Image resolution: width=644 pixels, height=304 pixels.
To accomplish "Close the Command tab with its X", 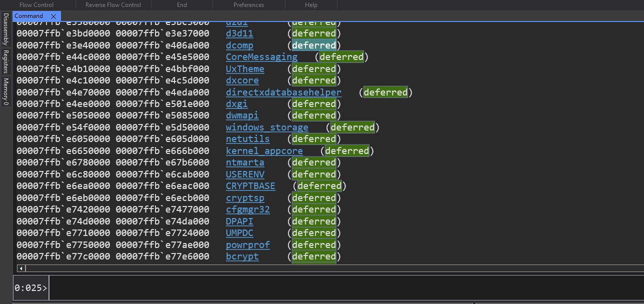I will (53, 16).
